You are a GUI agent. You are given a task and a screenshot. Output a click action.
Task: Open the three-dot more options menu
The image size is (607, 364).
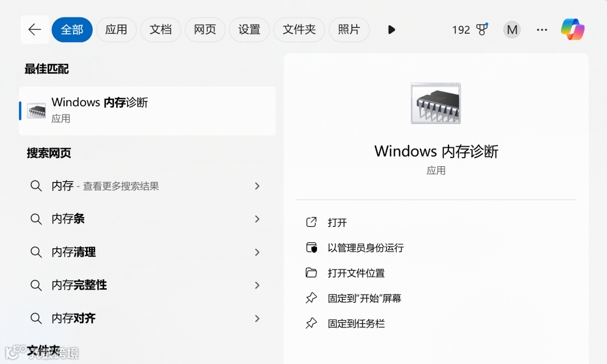click(x=542, y=30)
